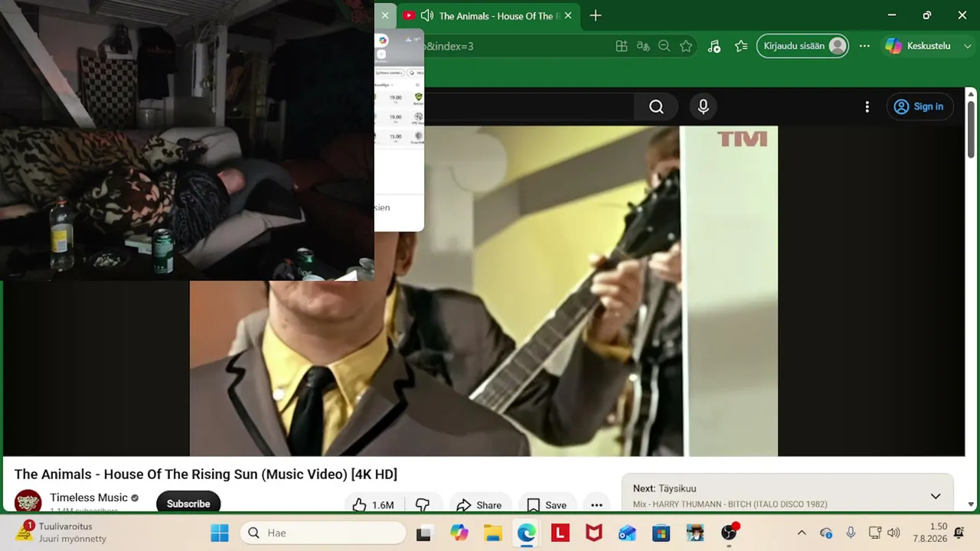This screenshot has width=980, height=551.
Task: Like the video (1.6M)
Action: [373, 505]
